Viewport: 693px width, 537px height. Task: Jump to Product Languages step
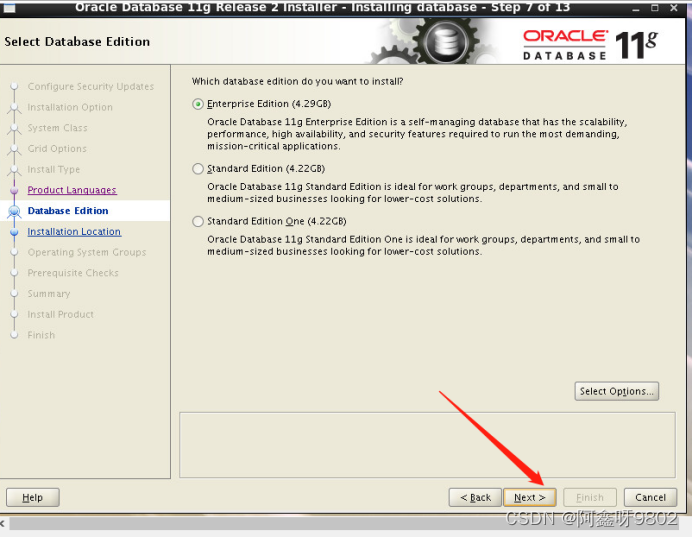(72, 190)
